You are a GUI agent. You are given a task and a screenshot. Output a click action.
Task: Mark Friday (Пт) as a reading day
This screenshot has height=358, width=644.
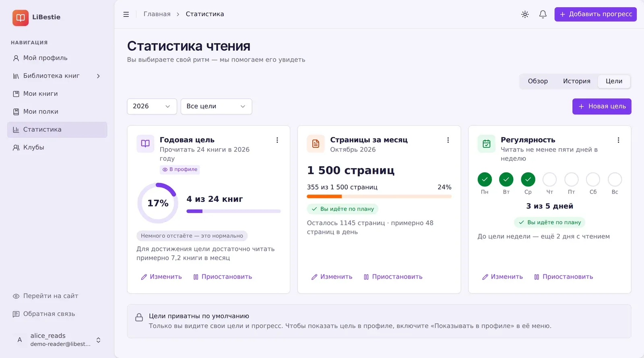(572, 180)
